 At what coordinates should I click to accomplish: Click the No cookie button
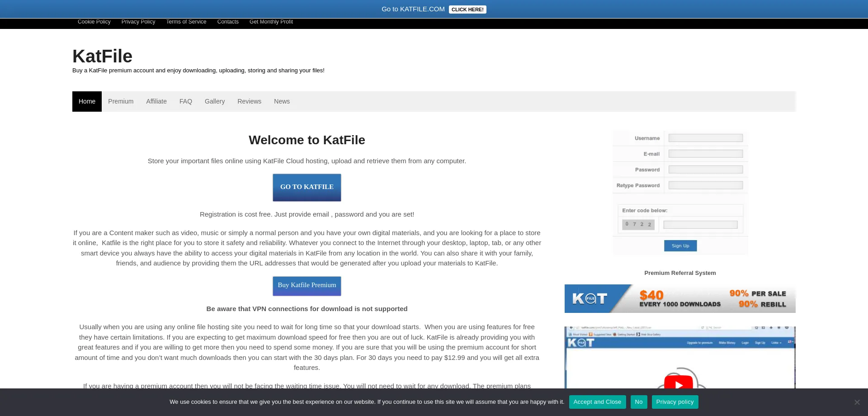(x=639, y=402)
